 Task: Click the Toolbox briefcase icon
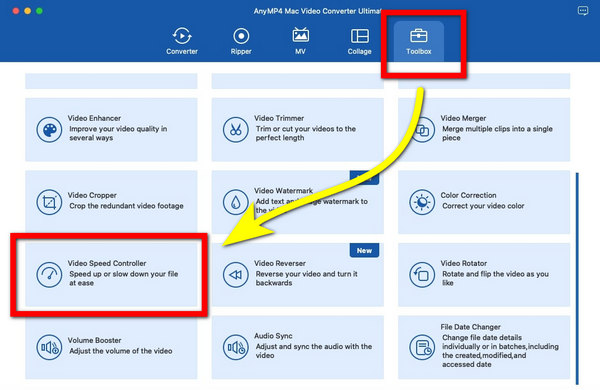click(x=419, y=36)
